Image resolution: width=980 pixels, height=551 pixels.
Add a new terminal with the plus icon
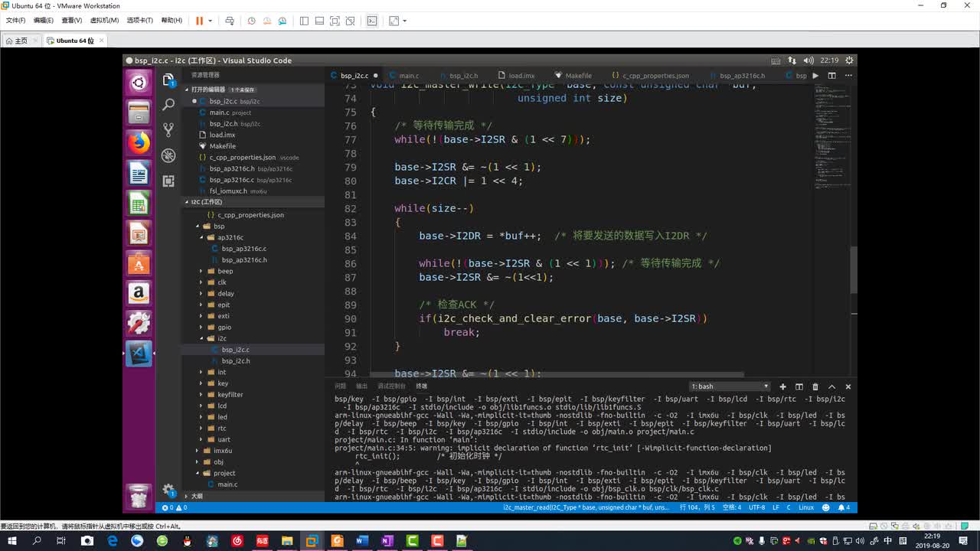(782, 386)
